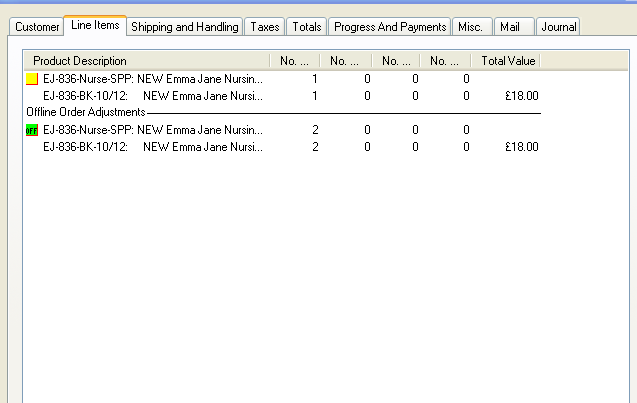Open the Totals tab
The image size is (637, 403).
point(307,27)
